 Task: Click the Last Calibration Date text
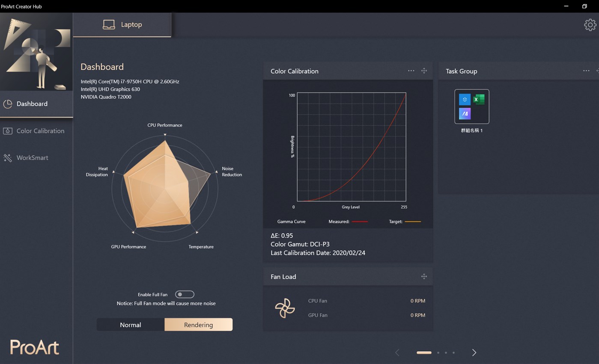(318, 253)
